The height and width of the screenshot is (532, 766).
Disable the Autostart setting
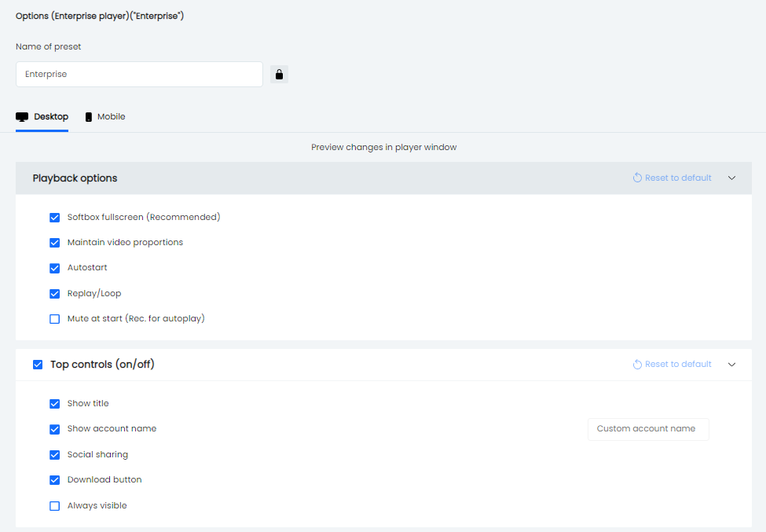[54, 268]
